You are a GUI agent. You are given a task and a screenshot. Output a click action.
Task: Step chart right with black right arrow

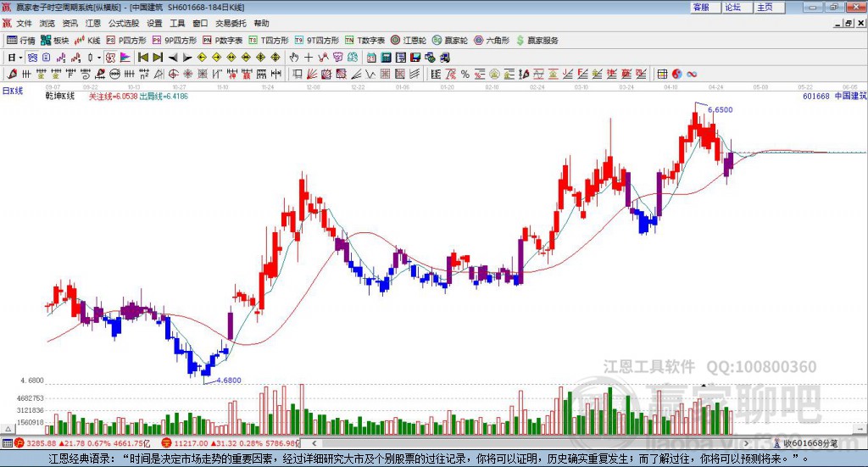187,58
